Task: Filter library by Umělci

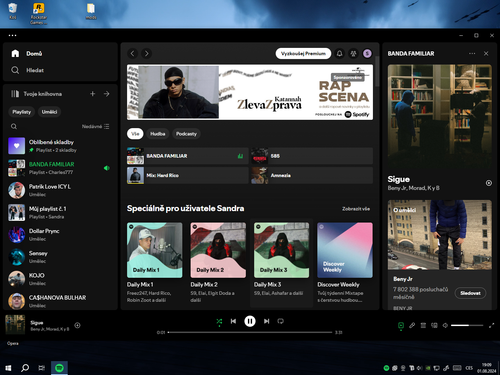Action: [49, 112]
